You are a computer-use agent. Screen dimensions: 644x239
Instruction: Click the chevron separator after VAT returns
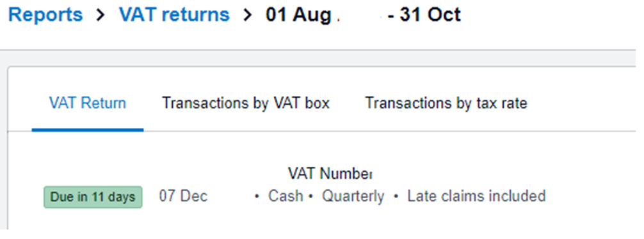pos(248,15)
